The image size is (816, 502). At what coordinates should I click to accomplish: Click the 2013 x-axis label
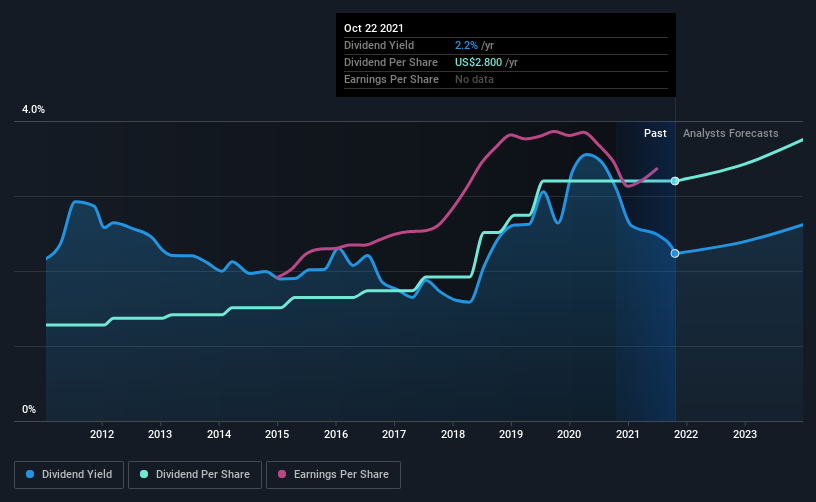point(160,434)
